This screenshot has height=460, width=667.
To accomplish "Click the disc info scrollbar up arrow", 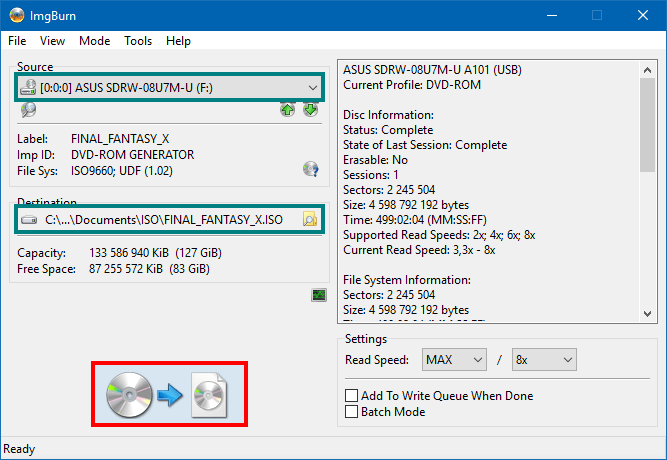I will point(647,70).
